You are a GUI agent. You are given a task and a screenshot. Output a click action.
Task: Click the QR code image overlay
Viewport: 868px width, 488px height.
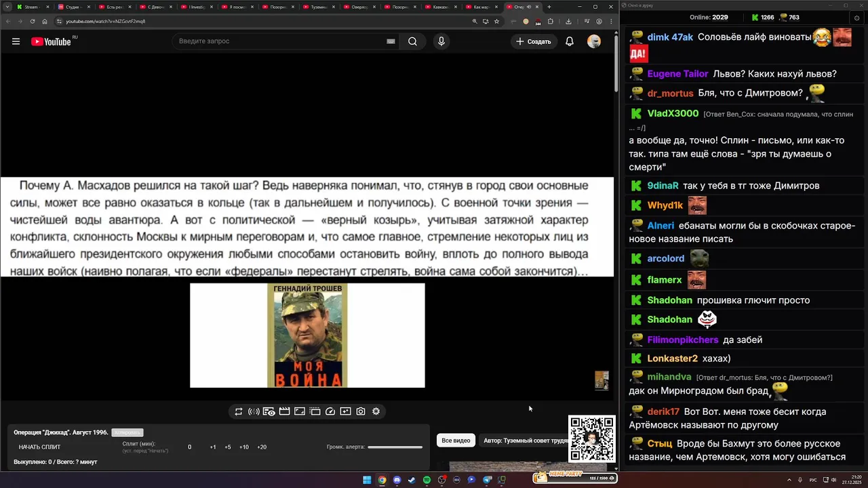pyautogui.click(x=592, y=439)
